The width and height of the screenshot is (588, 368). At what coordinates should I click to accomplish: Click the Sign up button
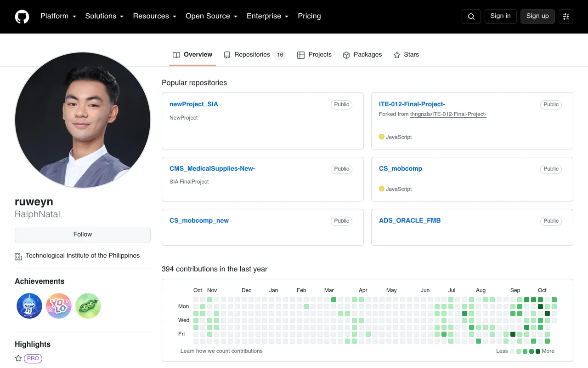537,16
